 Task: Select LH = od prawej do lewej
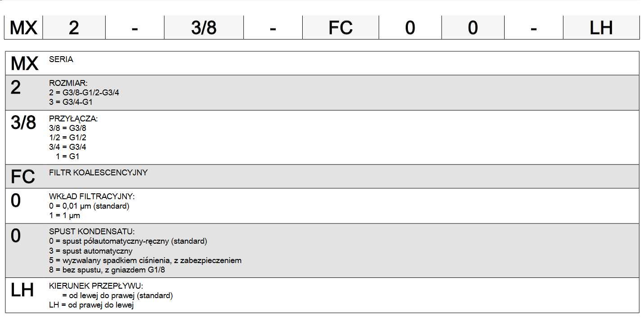[x=91, y=305]
